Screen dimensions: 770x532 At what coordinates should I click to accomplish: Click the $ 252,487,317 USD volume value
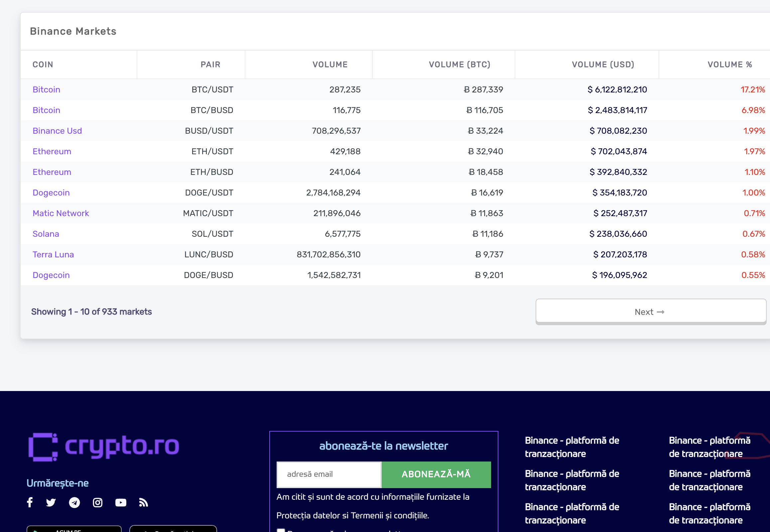[x=620, y=213]
